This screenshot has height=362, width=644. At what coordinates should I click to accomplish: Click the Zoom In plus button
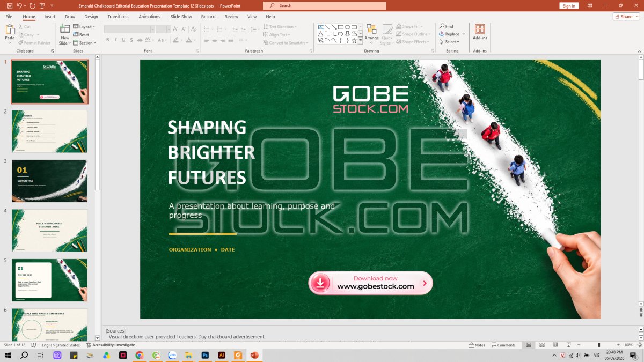pos(618,345)
